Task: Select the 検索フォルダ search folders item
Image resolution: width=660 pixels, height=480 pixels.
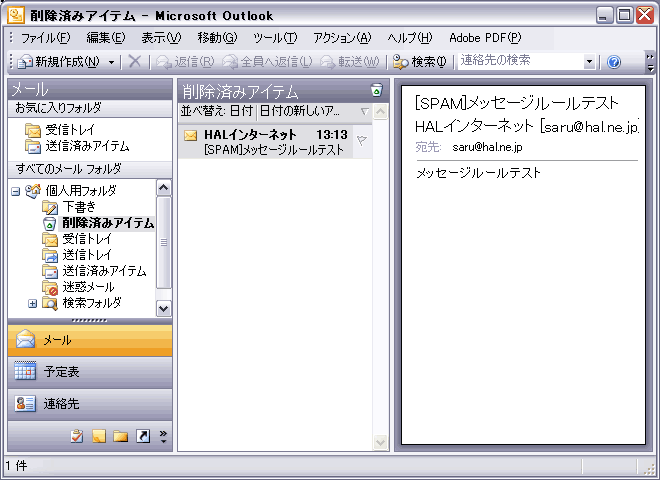Action: coord(82,303)
